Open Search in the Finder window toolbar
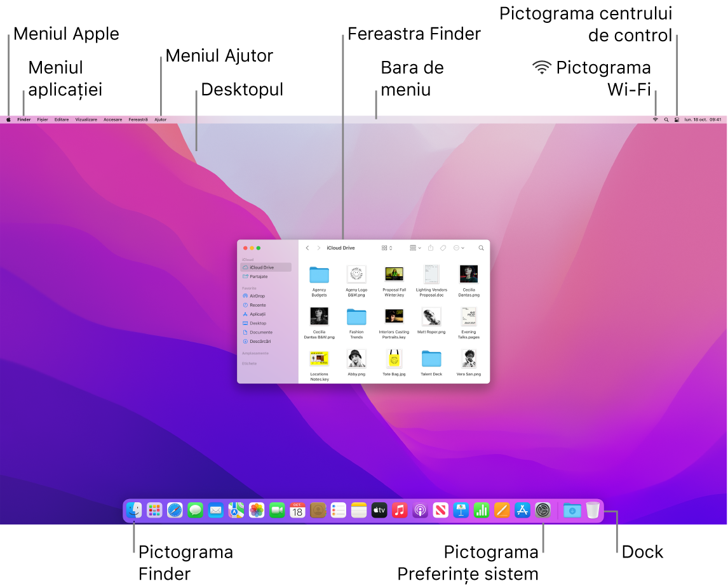This screenshot has width=728, height=588. coord(481,248)
